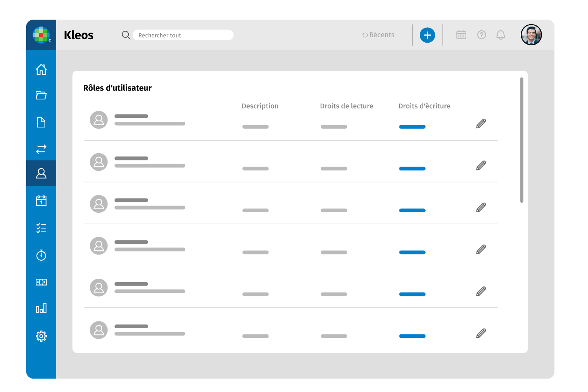Image resolution: width=588 pixels, height=392 pixels.
Task: Open the top bar calendar icon
Action: click(461, 35)
